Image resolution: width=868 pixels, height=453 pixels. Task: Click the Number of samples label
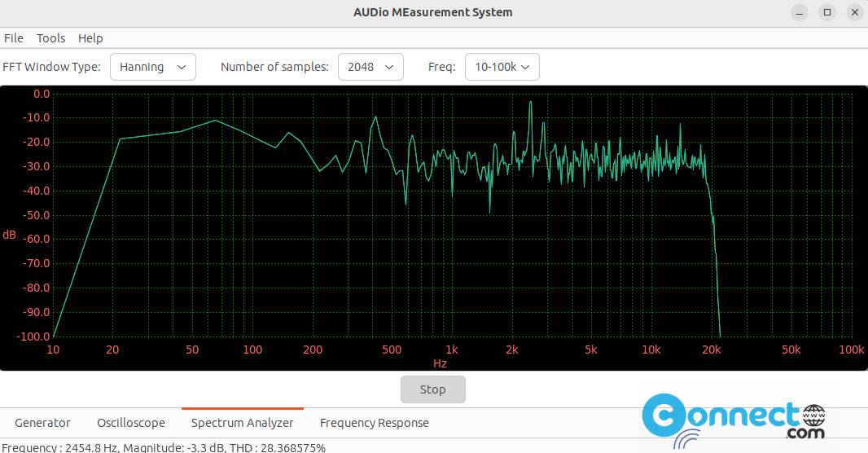point(274,67)
